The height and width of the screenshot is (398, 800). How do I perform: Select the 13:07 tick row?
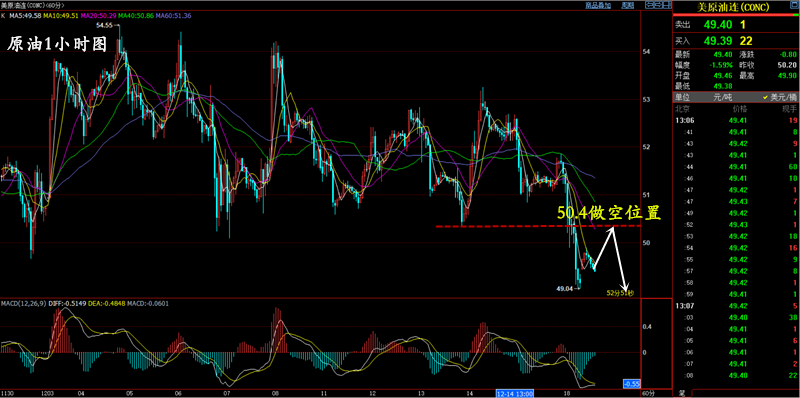[x=736, y=306]
